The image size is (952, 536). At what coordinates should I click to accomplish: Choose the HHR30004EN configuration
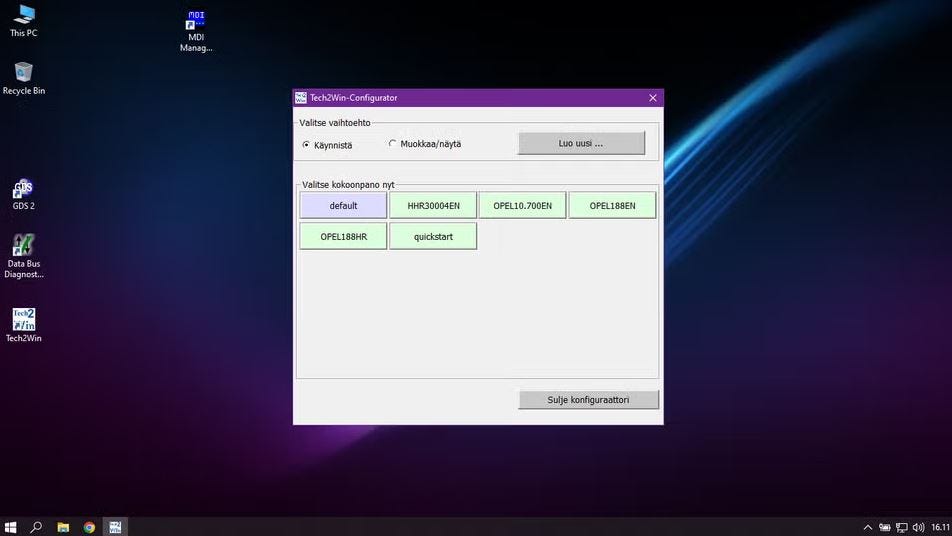click(433, 206)
